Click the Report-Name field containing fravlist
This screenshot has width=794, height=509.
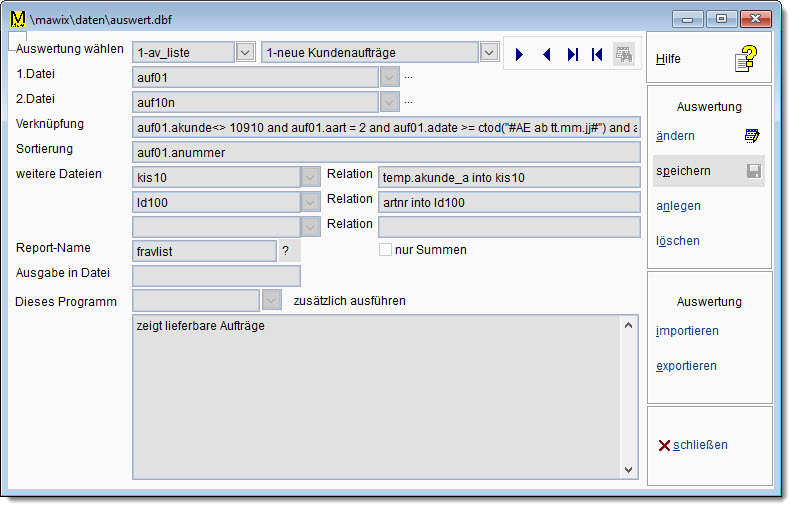[203, 251]
